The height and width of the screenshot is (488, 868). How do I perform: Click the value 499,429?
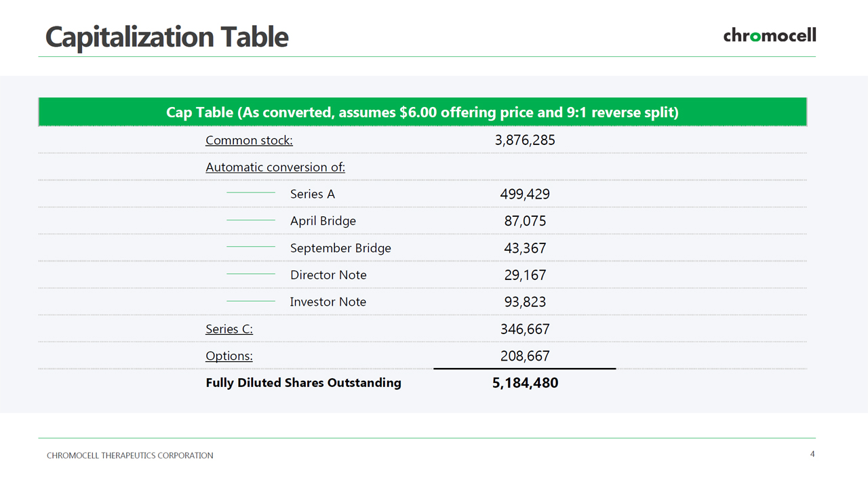coord(525,194)
